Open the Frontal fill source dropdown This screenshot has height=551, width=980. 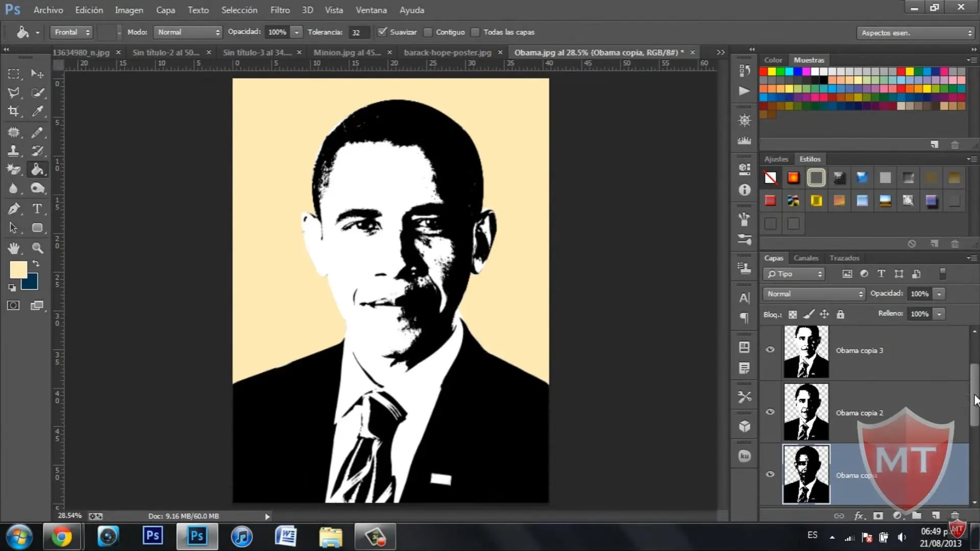(71, 32)
